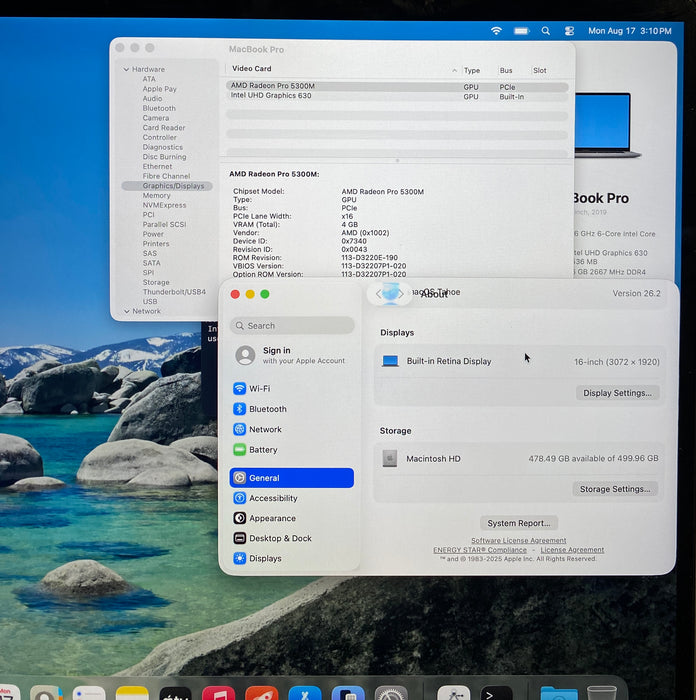Click the System Report... button
The image size is (696, 700).
click(x=518, y=523)
